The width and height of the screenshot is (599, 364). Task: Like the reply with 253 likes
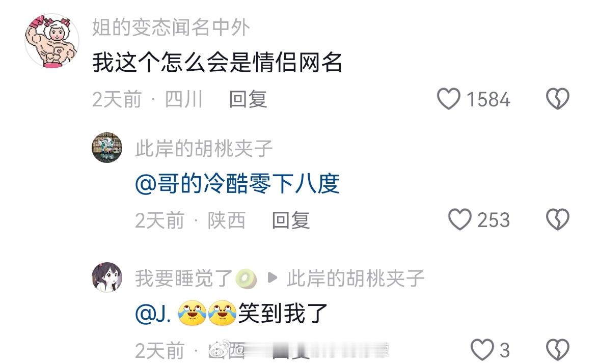459,219
